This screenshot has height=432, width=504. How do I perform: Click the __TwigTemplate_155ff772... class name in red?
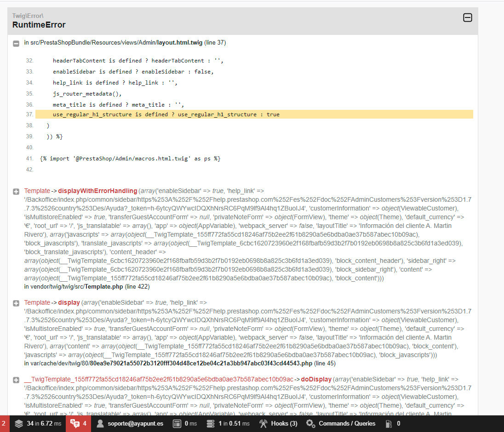pyautogui.click(x=159, y=379)
